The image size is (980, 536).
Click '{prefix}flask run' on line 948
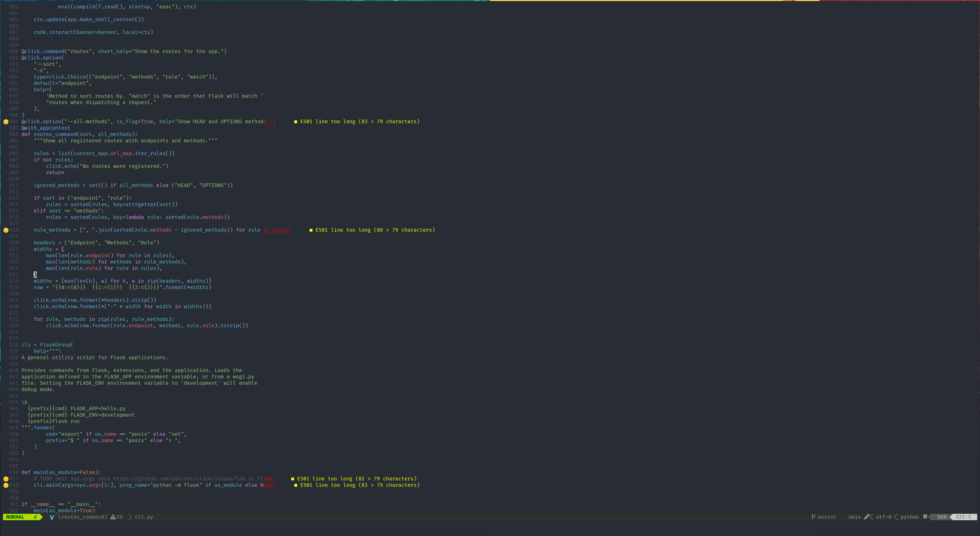coord(54,421)
